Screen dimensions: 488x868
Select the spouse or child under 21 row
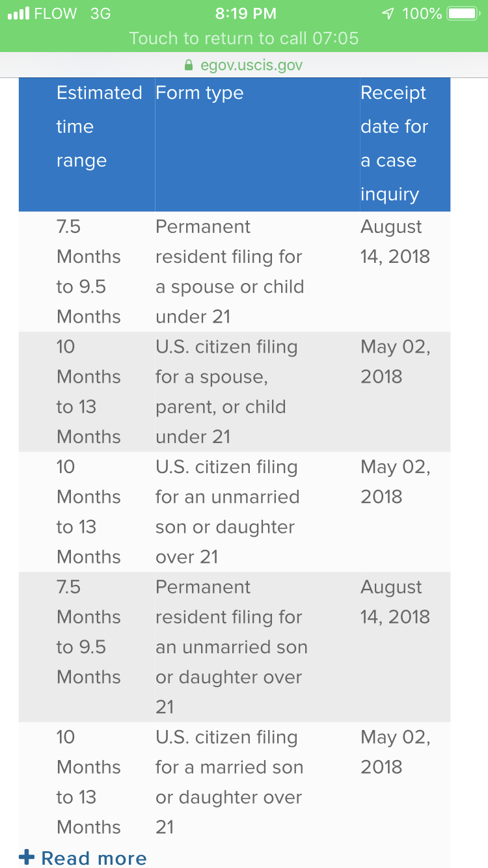(x=234, y=271)
